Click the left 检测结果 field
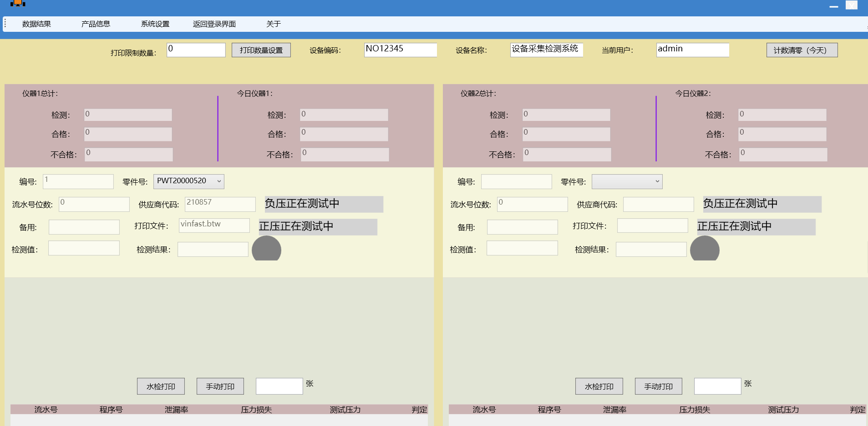The width and height of the screenshot is (868, 426). (213, 249)
